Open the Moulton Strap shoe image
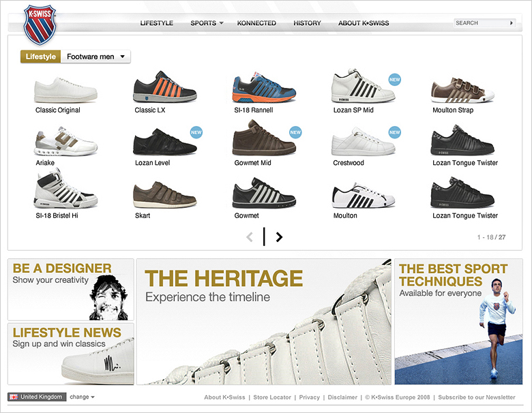This screenshot has height=413, width=532. click(x=462, y=90)
